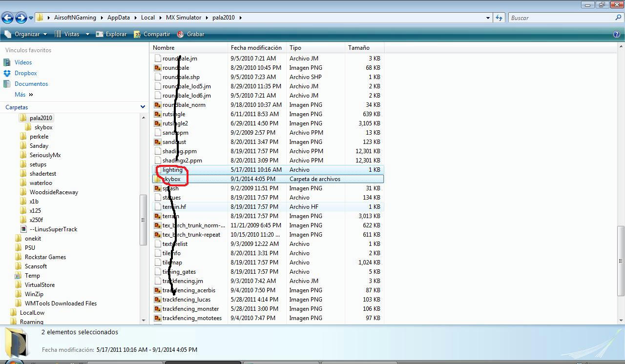
Task: Sort by Fecha modificación column header
Action: [x=257, y=48]
